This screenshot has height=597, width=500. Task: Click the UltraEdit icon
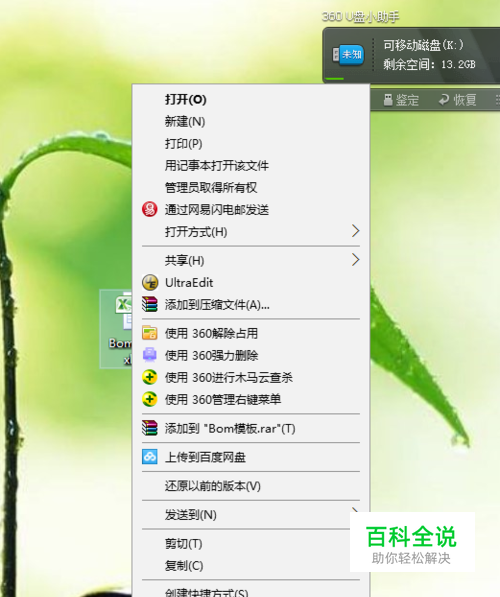click(x=150, y=283)
